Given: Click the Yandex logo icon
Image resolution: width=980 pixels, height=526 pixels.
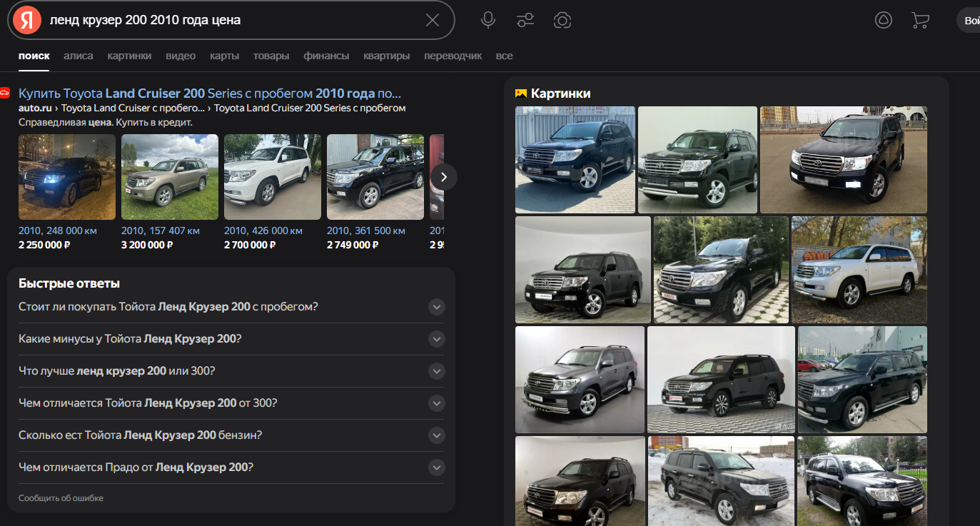Looking at the screenshot, I should [x=27, y=20].
